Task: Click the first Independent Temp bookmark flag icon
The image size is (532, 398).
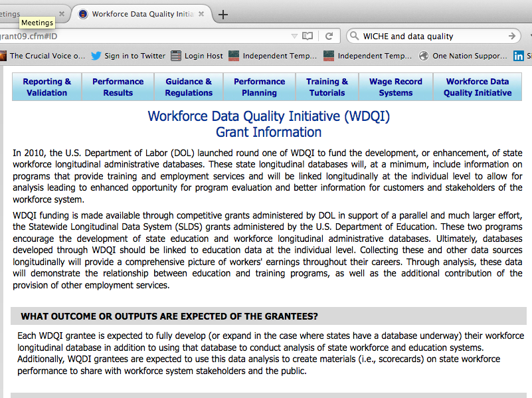Action: pyautogui.click(x=234, y=56)
